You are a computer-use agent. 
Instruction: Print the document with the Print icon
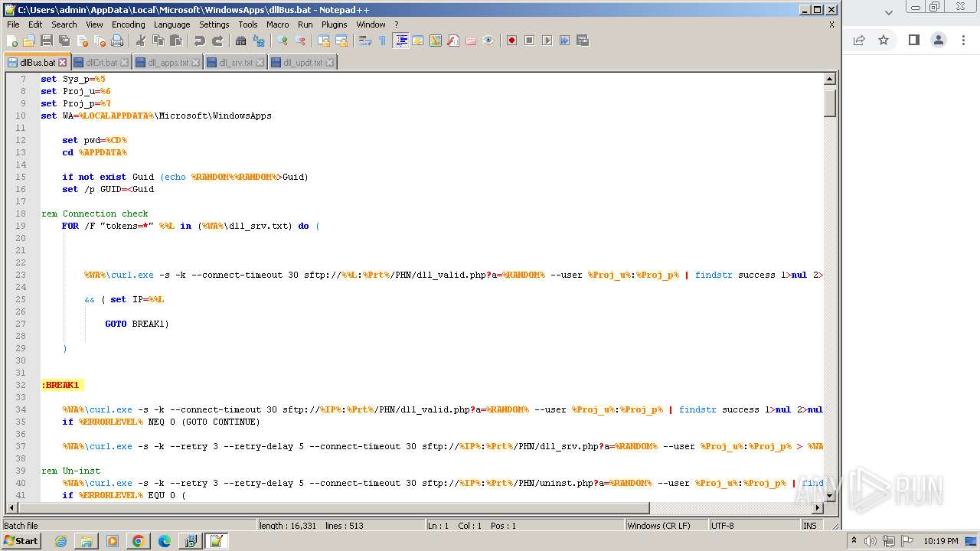coord(117,41)
